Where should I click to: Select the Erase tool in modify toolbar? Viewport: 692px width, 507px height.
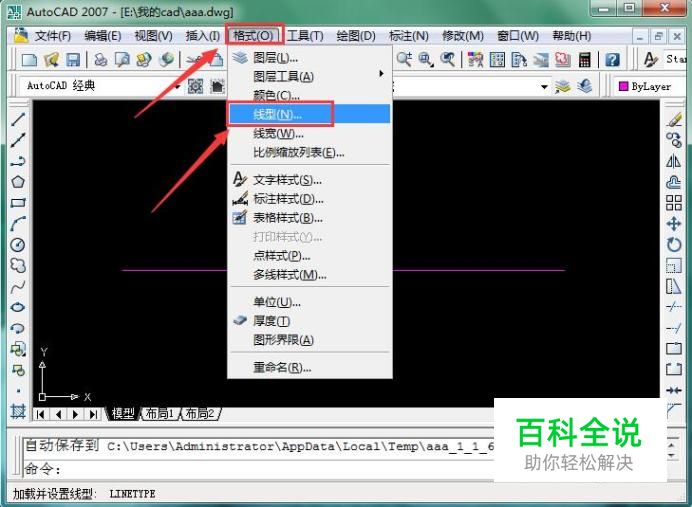tap(674, 119)
